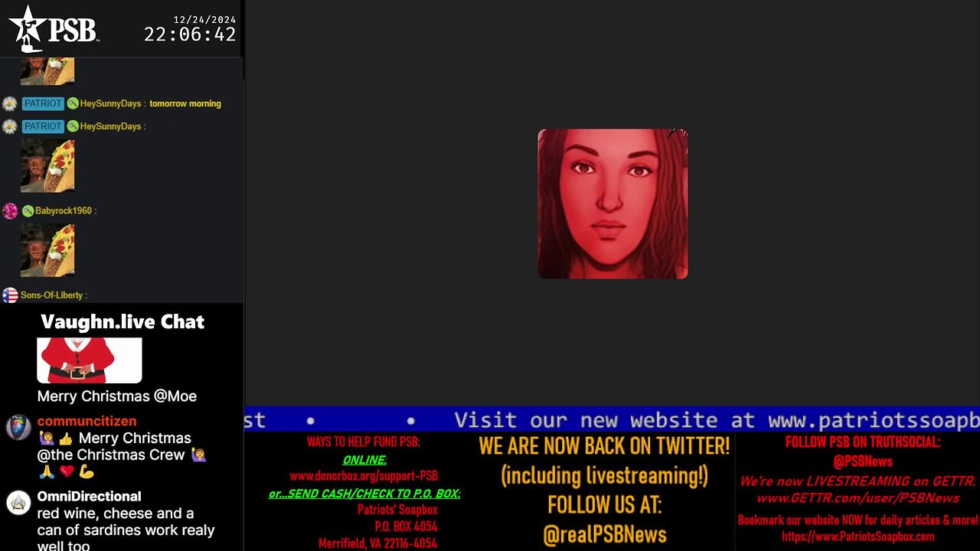The width and height of the screenshot is (980, 551).
Task: Click the @PSBNews TruthSocial handle
Action: (863, 461)
